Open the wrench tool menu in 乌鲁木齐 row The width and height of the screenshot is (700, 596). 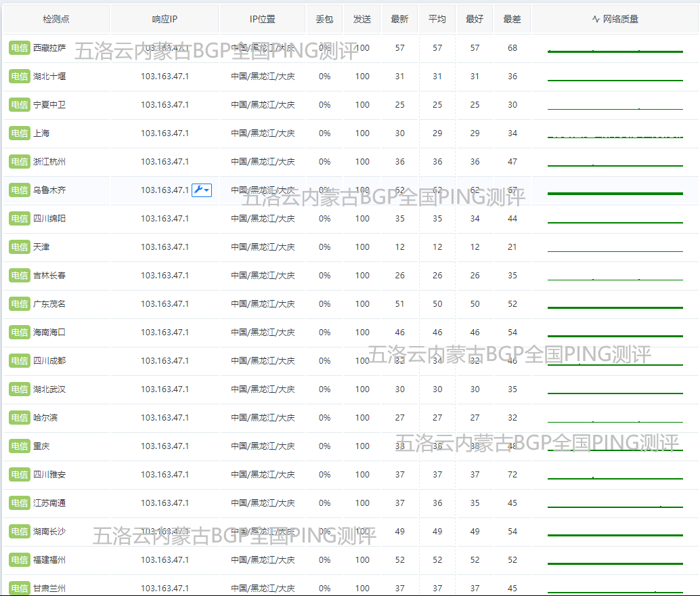[202, 190]
